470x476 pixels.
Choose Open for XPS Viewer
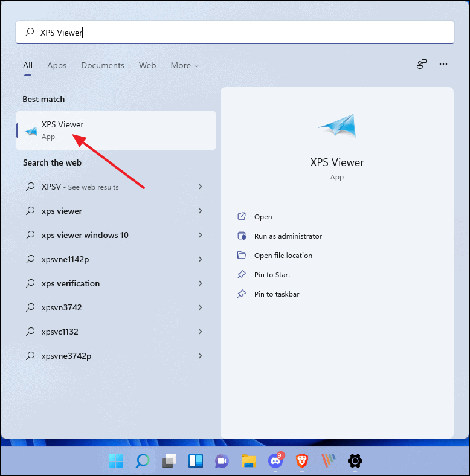(263, 217)
